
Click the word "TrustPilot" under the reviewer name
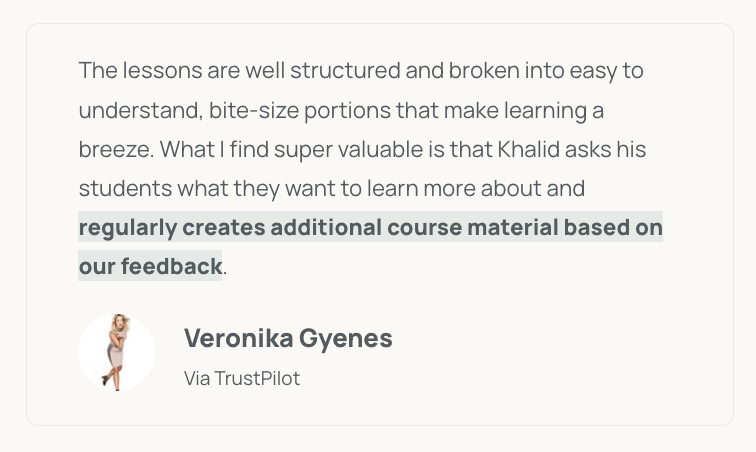point(257,378)
